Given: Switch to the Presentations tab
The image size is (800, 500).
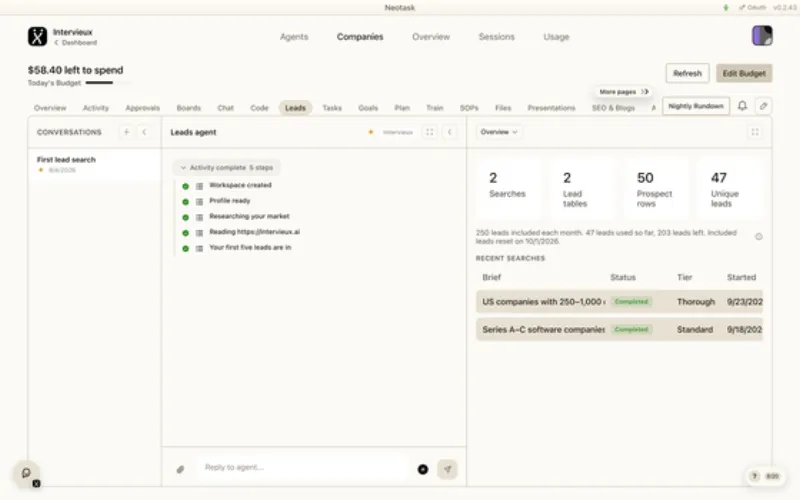Looking at the screenshot, I should click(x=552, y=108).
